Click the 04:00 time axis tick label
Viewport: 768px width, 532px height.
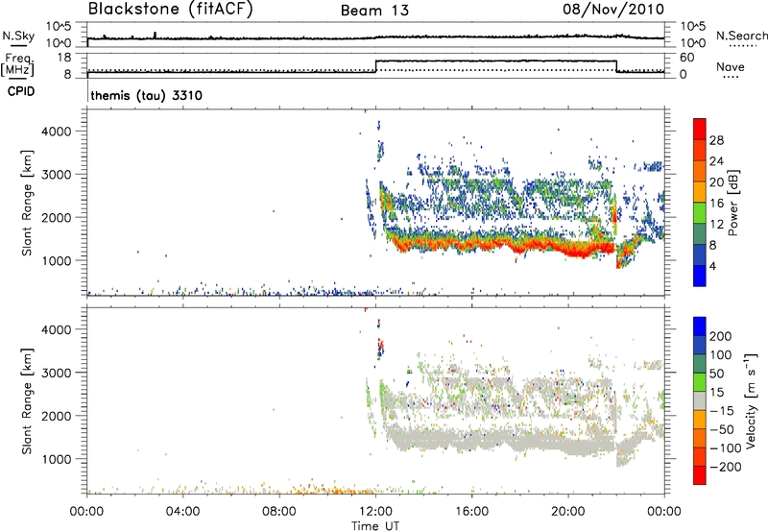pos(183,512)
